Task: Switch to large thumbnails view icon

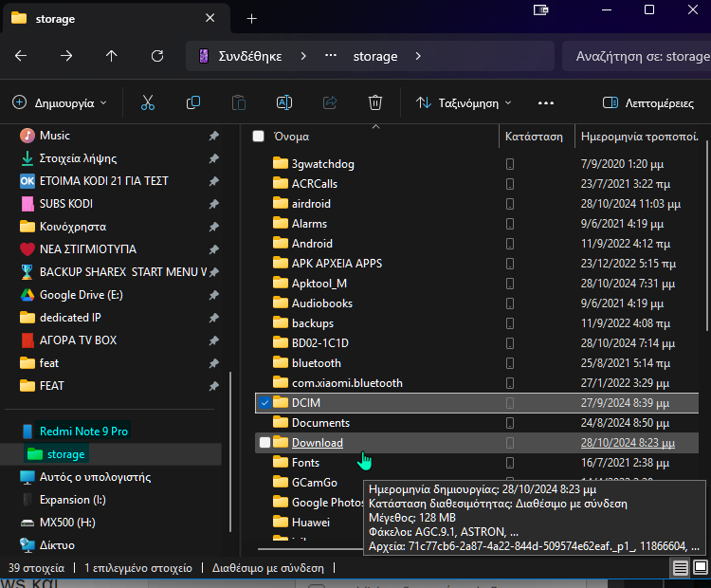Action: (x=701, y=567)
